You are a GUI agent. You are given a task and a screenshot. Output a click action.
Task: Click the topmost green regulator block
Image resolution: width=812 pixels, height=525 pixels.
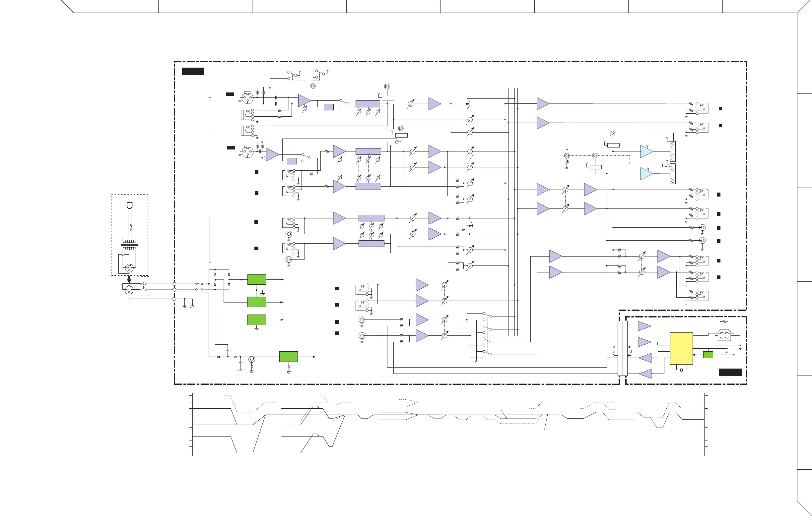[x=256, y=279]
